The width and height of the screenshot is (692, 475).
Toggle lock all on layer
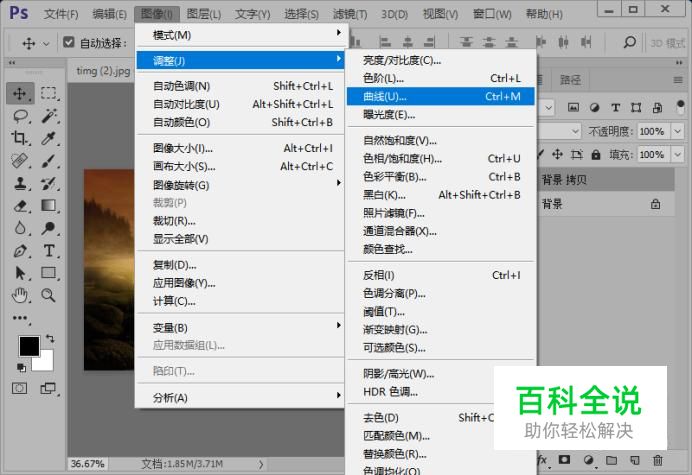pyautogui.click(x=596, y=155)
